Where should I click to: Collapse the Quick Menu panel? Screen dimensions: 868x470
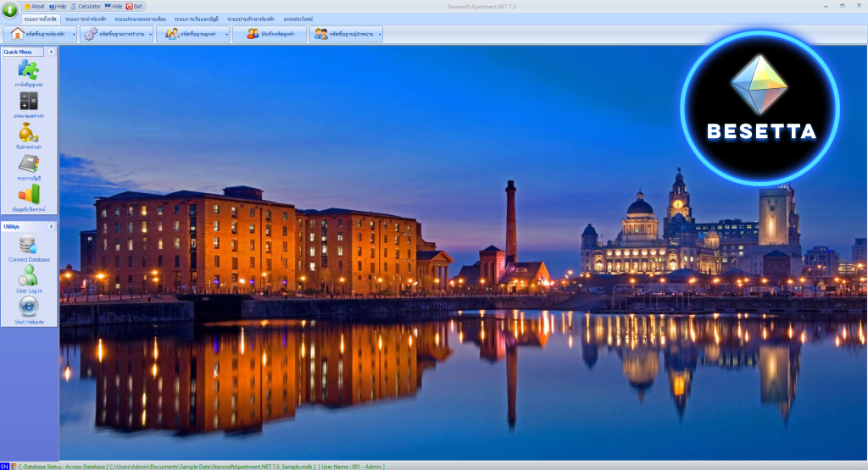51,52
